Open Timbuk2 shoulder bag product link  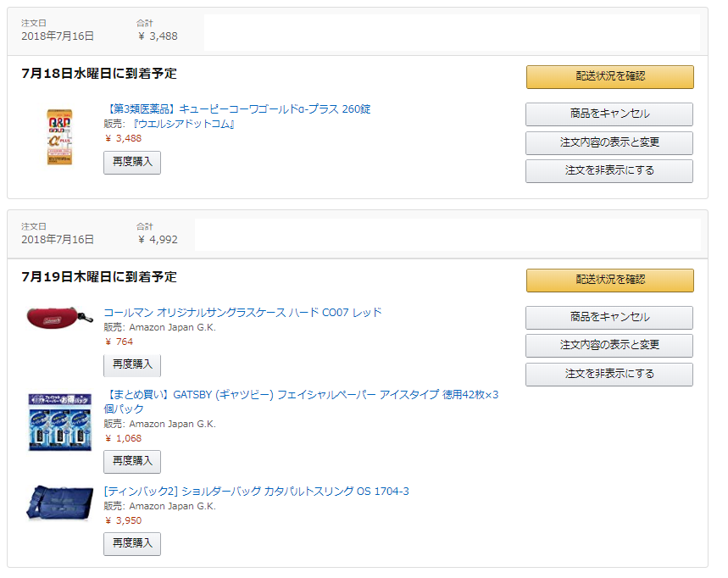tap(256, 492)
